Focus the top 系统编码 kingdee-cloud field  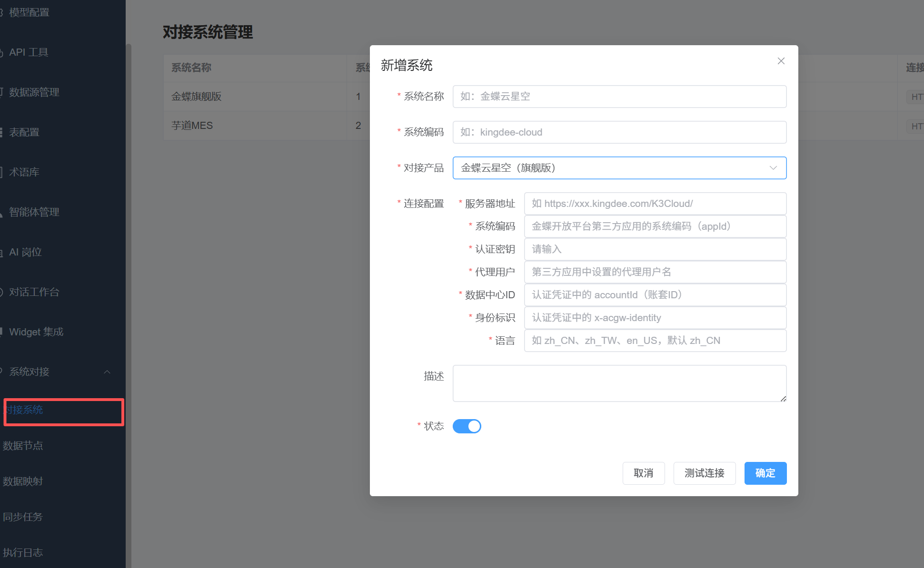[x=619, y=132]
